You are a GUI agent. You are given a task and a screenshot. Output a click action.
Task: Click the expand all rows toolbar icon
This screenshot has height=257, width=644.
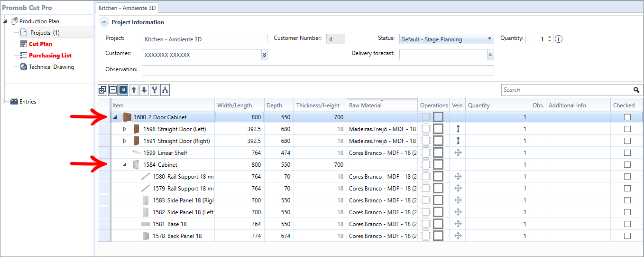coord(102,90)
